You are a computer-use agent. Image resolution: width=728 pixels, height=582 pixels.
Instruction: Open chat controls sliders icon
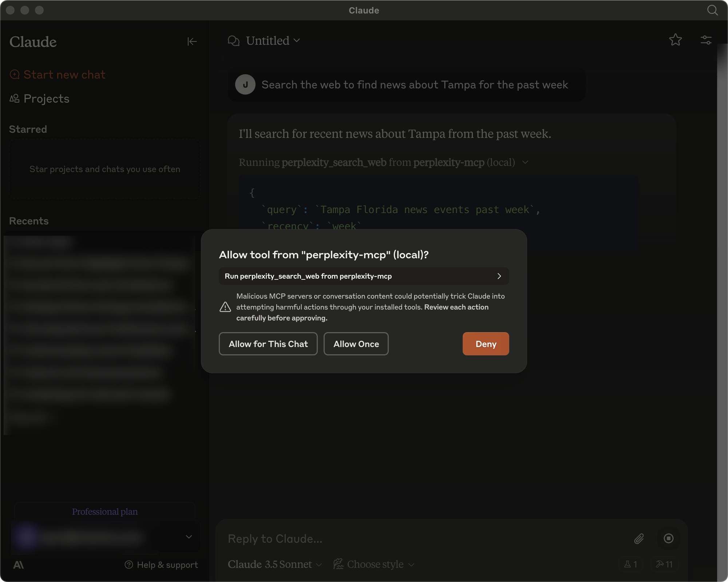tap(706, 40)
